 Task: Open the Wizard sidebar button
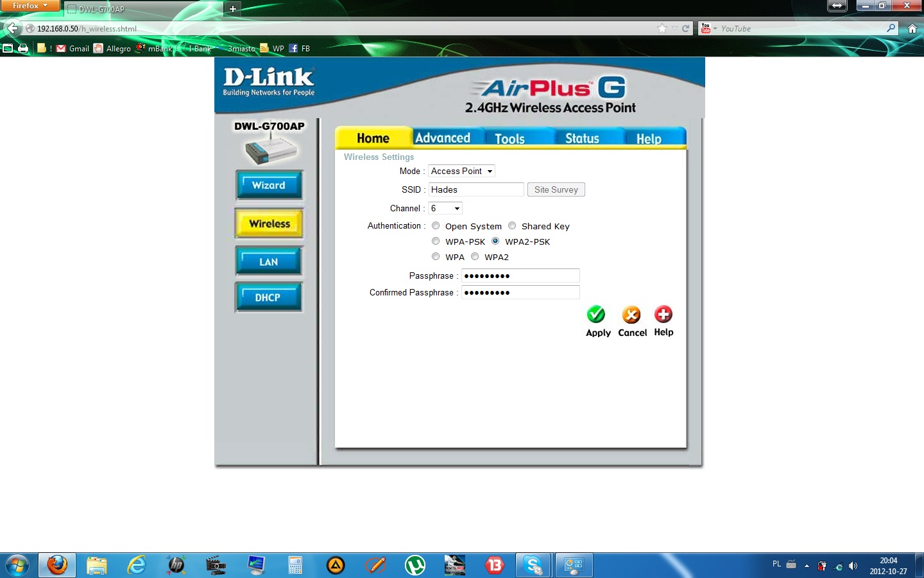click(x=269, y=186)
